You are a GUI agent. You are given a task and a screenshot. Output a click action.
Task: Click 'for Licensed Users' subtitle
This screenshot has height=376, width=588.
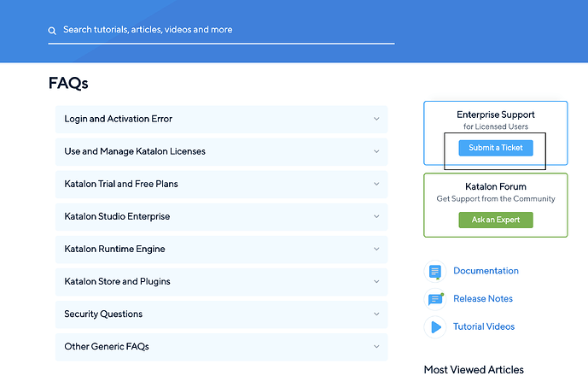496,126
